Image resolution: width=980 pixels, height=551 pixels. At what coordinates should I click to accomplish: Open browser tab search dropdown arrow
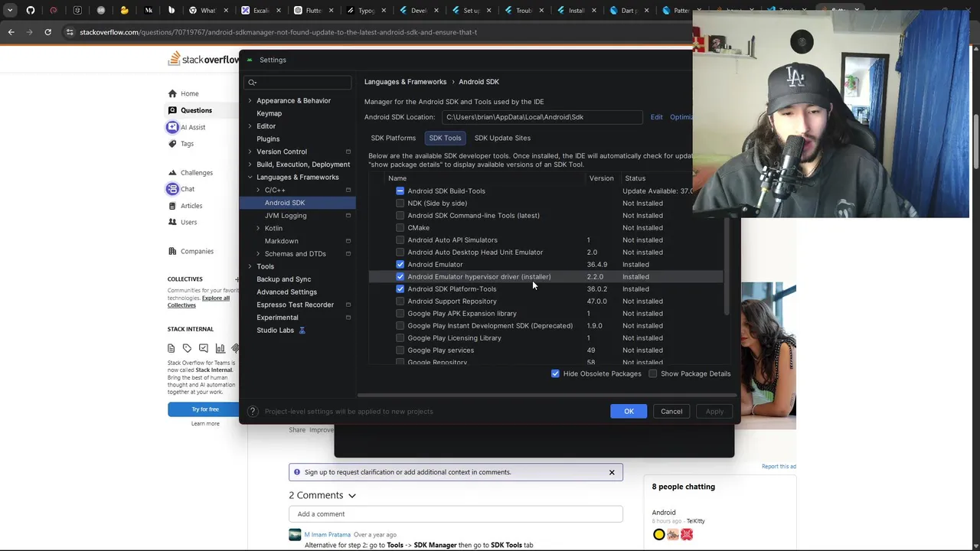(10, 11)
